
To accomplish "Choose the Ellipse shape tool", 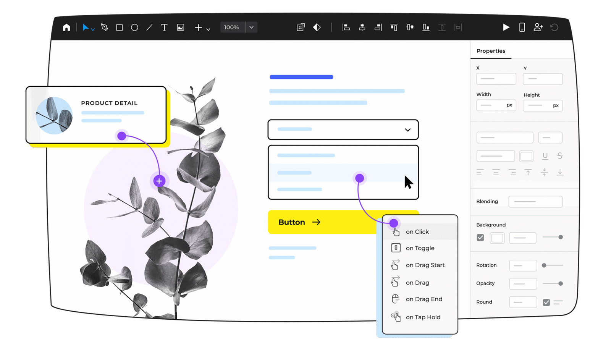I will [134, 28].
